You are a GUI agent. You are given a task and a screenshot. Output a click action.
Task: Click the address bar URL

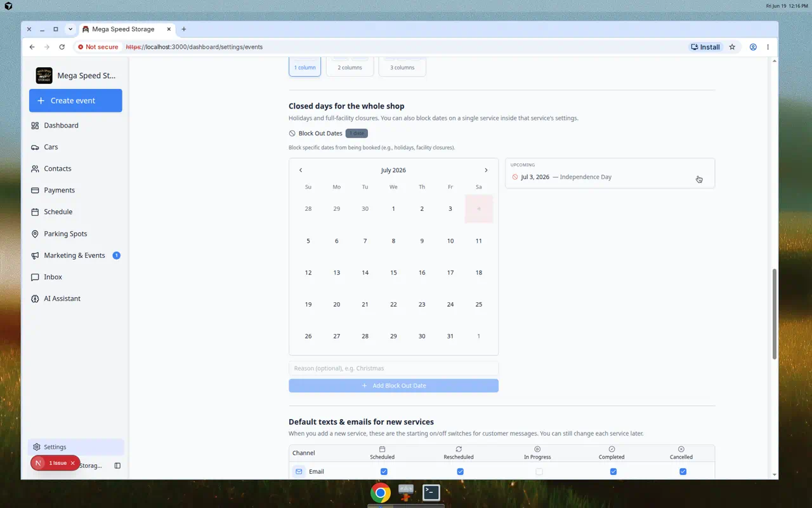coord(194,47)
